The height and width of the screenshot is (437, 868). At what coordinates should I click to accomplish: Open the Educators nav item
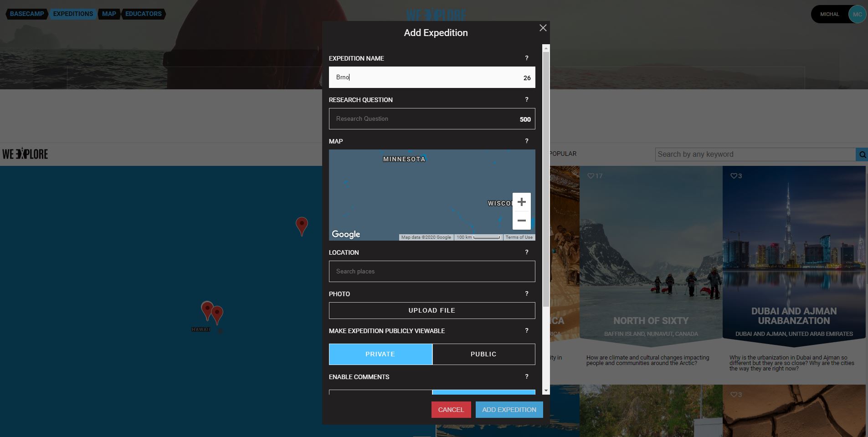(x=144, y=14)
